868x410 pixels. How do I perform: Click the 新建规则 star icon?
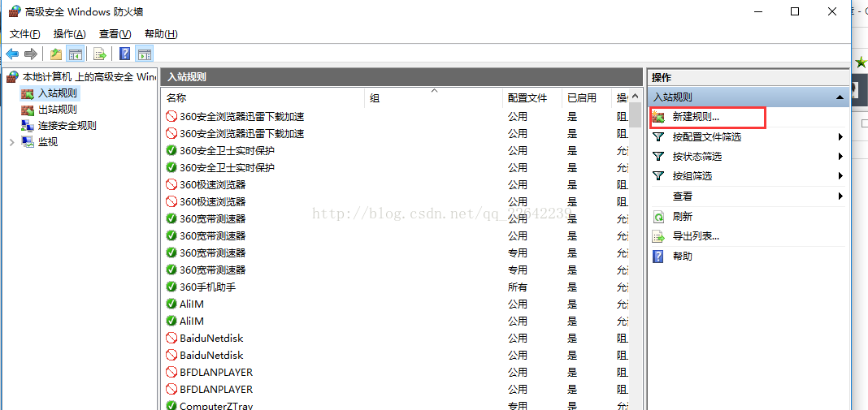point(658,117)
